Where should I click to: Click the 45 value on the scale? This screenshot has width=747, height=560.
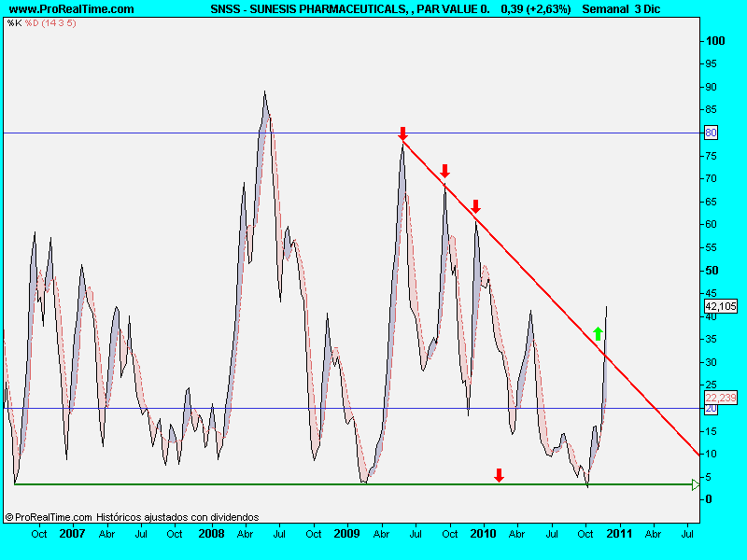[x=711, y=293]
